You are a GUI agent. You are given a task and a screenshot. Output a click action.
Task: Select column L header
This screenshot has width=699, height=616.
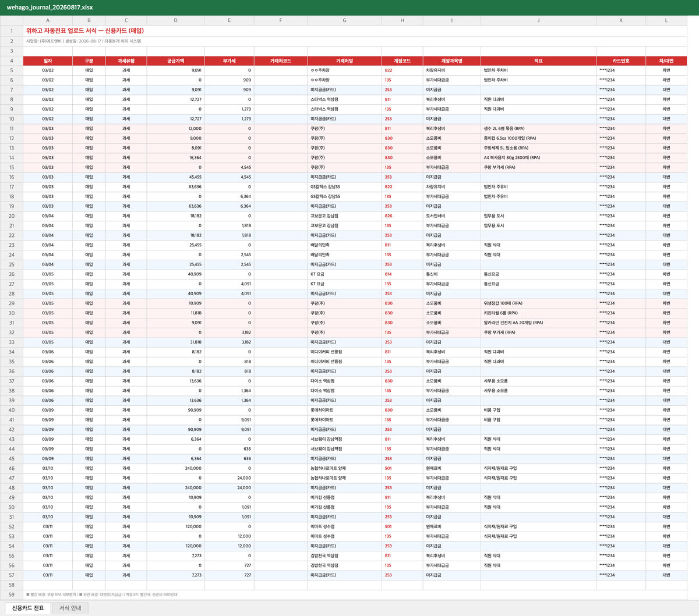(666, 20)
